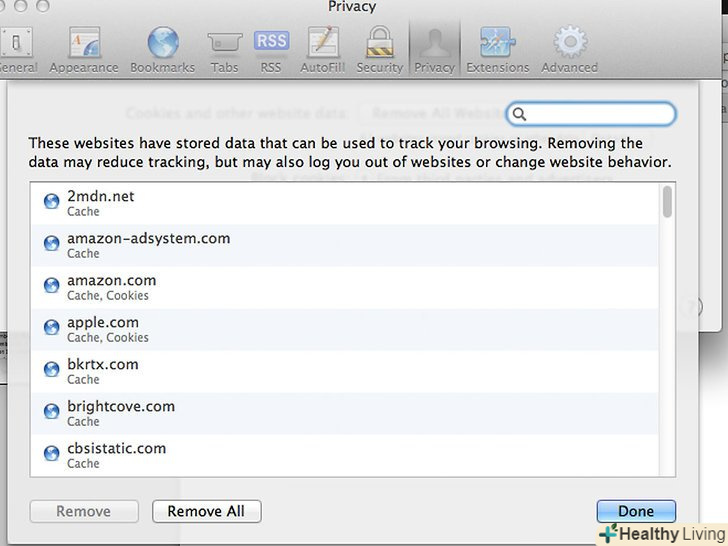Viewport: 728px width, 546px height.
Task: Open the Advanced preferences pane
Action: pos(570,50)
